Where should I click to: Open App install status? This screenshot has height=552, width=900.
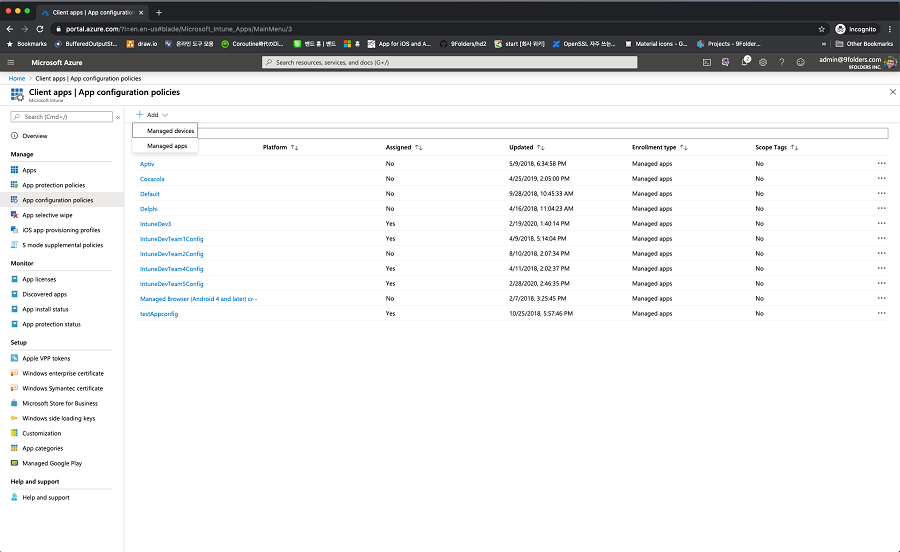(x=45, y=309)
